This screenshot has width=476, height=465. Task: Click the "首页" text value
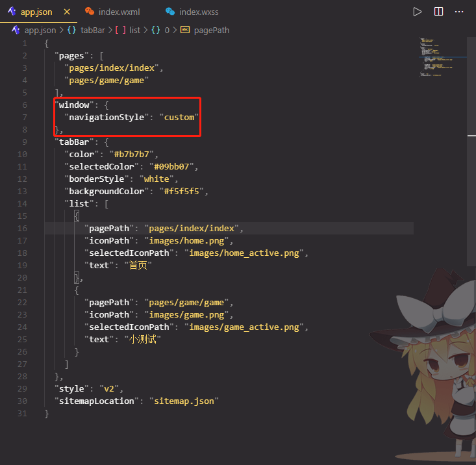point(138,266)
